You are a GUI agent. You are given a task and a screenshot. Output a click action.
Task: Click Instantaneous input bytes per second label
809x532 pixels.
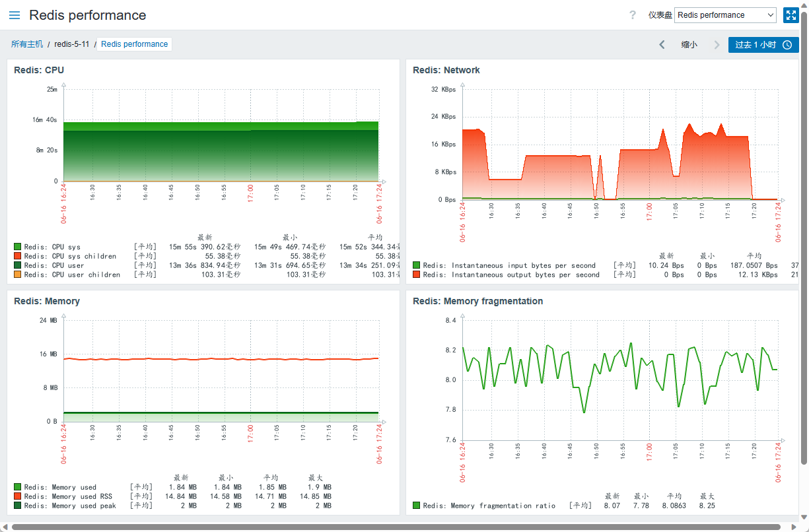click(509, 265)
